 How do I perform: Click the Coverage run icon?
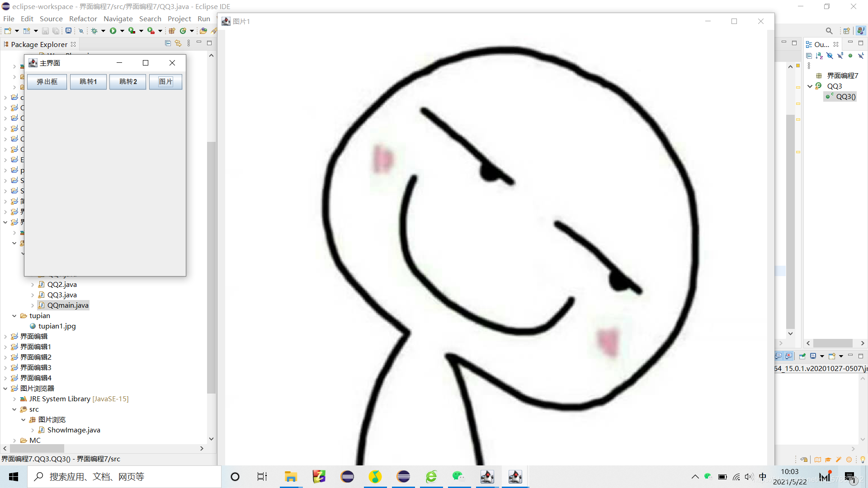[x=132, y=31]
